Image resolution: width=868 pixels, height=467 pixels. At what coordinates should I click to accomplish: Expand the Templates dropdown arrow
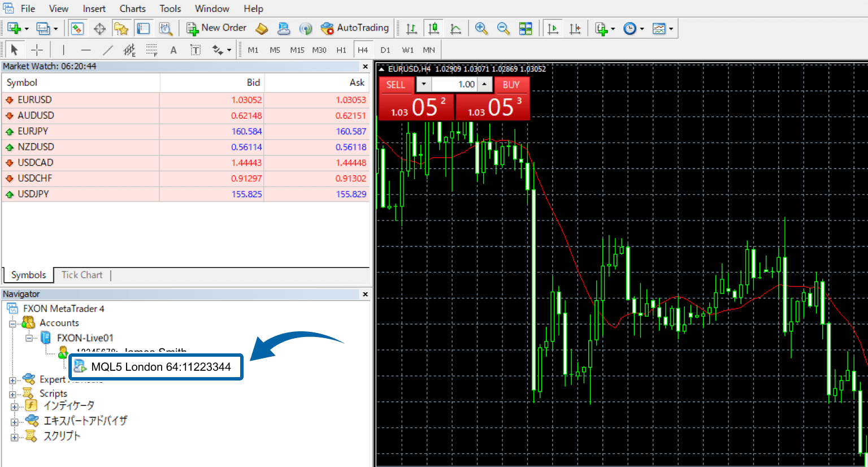click(671, 29)
